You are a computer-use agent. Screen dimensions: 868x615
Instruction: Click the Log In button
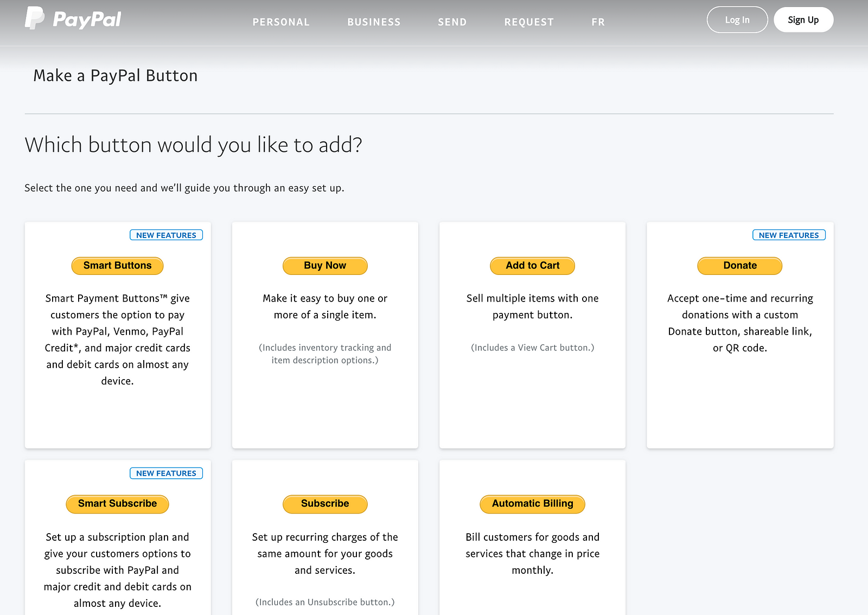click(x=737, y=20)
